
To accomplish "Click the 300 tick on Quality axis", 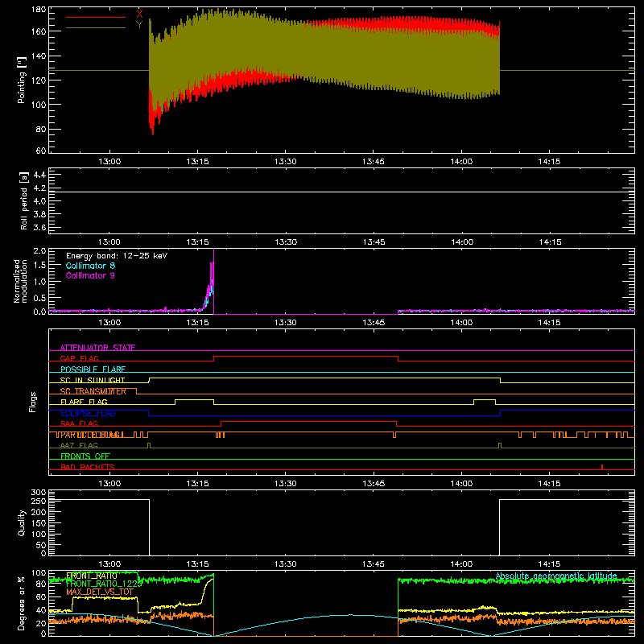I will point(39,493).
